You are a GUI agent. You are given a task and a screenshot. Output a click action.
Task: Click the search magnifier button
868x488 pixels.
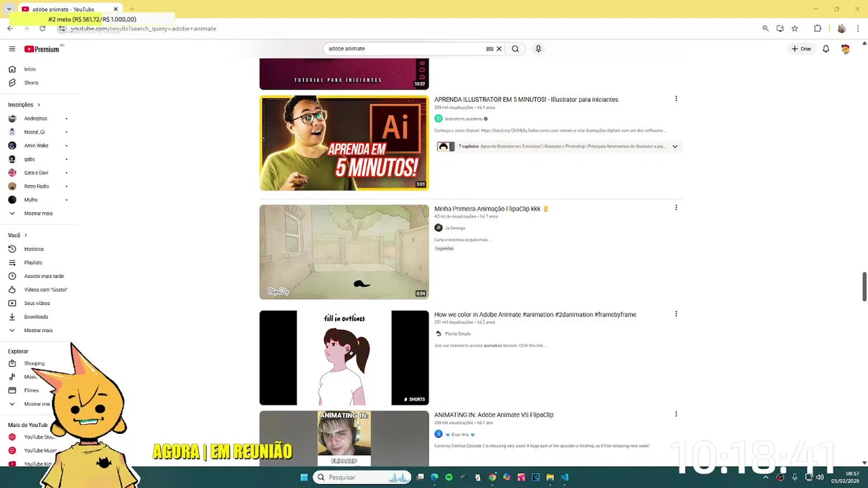tap(515, 49)
